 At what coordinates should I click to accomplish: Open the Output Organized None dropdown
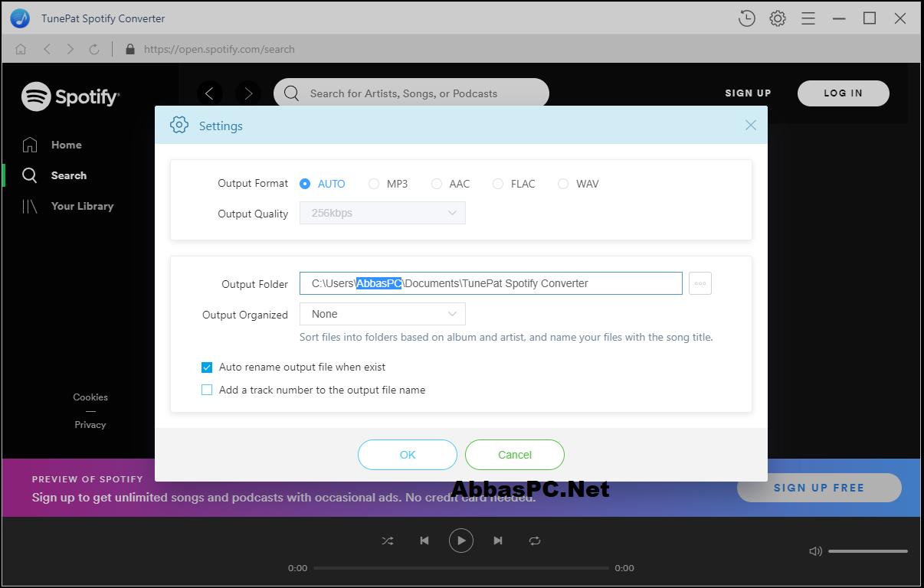[382, 314]
